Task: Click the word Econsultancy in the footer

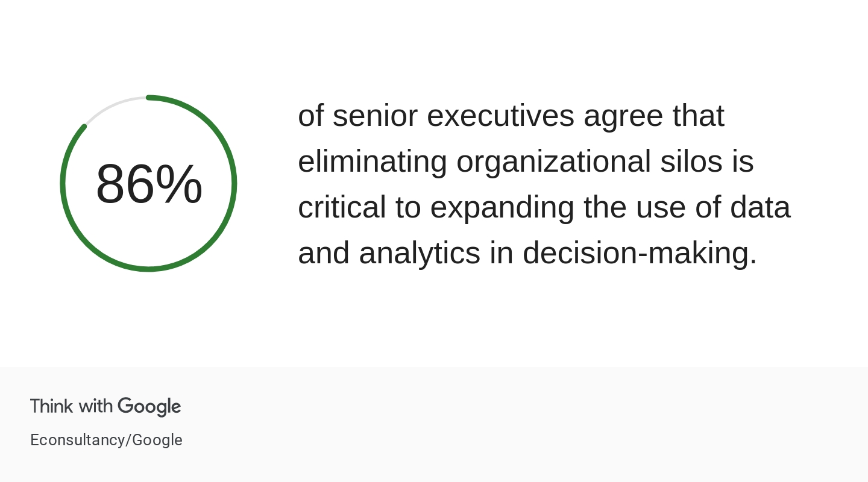Action: click(77, 440)
